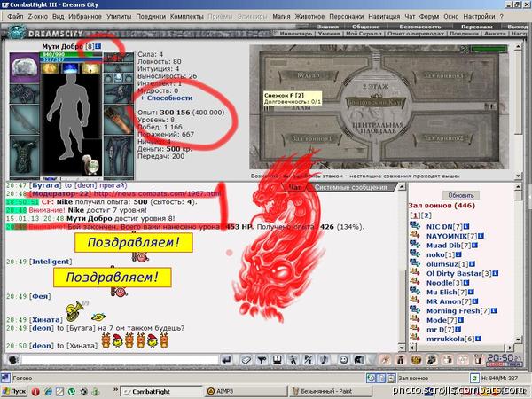Open the Безопасность section tab
Image resolution: width=532 pixels, height=399 pixels.
click(420, 27)
